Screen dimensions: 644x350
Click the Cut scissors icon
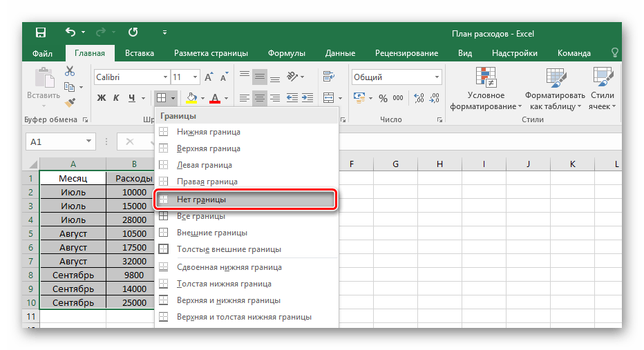point(70,71)
